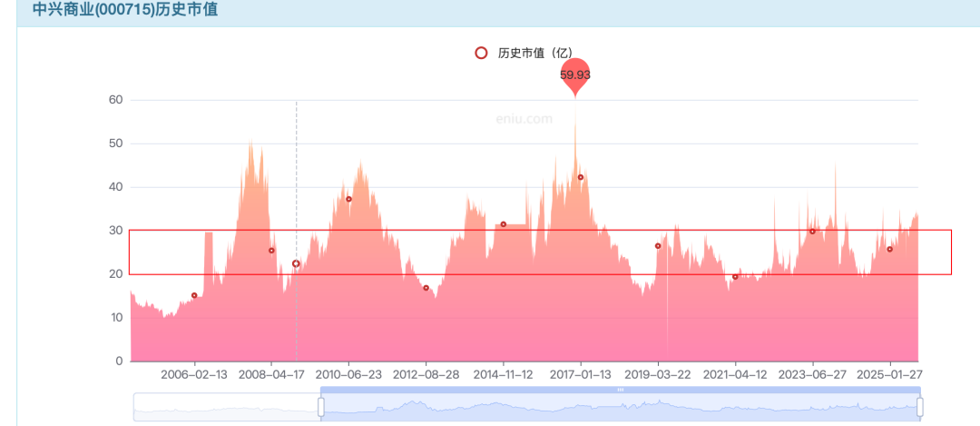Click the data point above 2014-11-12
Image resolution: width=980 pixels, height=426 pixels.
(503, 224)
